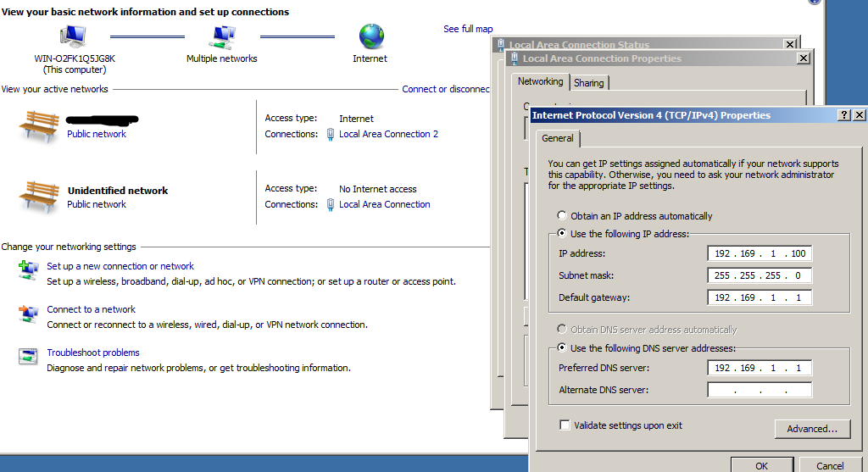Click No Internet access text
868x472 pixels.
coord(377,189)
